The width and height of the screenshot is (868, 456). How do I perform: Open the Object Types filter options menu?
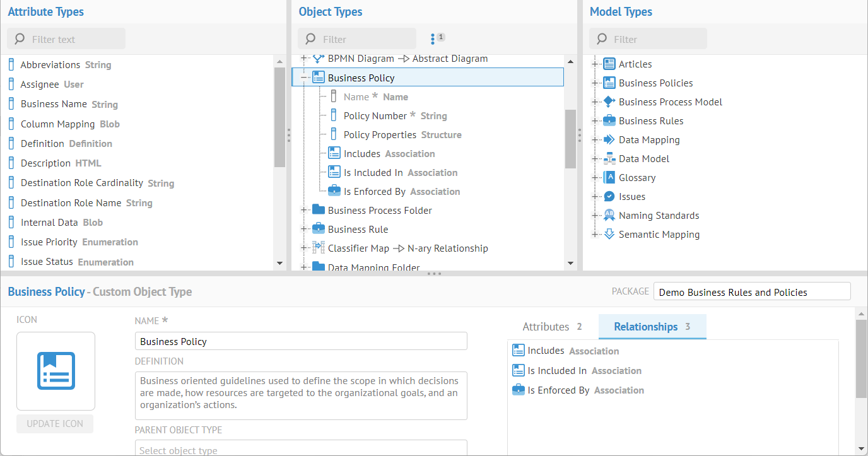[x=433, y=39]
